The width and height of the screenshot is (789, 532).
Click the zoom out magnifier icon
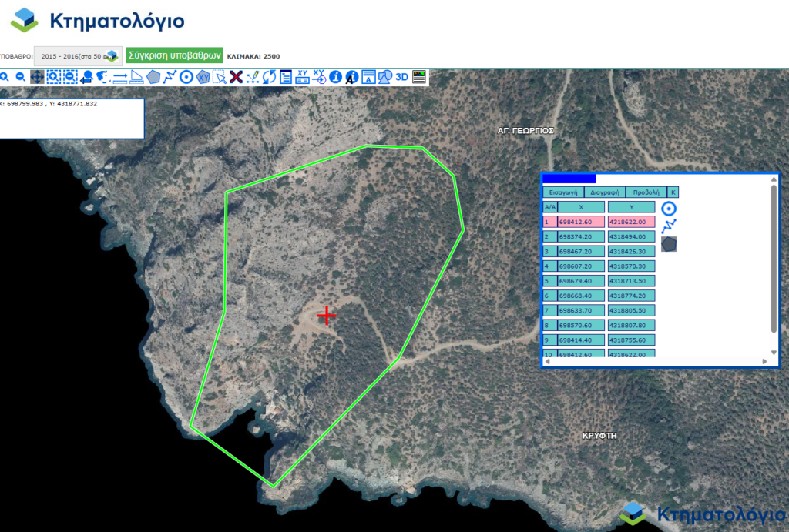pyautogui.click(x=20, y=77)
